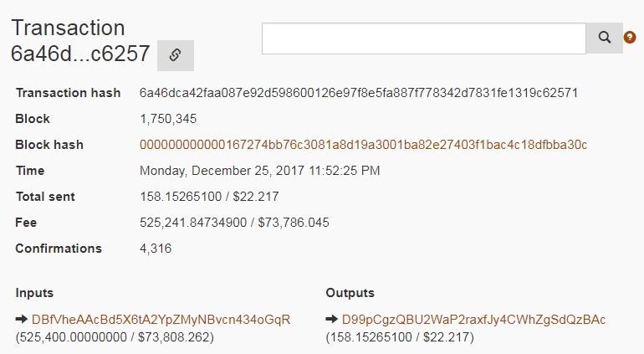Click the Inputs section heading
Screen dimensions: 644x354
34,293
